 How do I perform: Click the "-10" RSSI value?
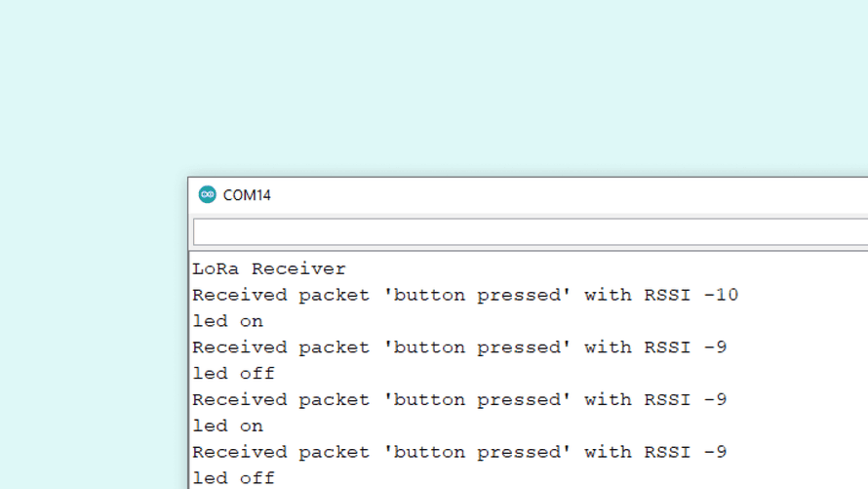click(721, 295)
